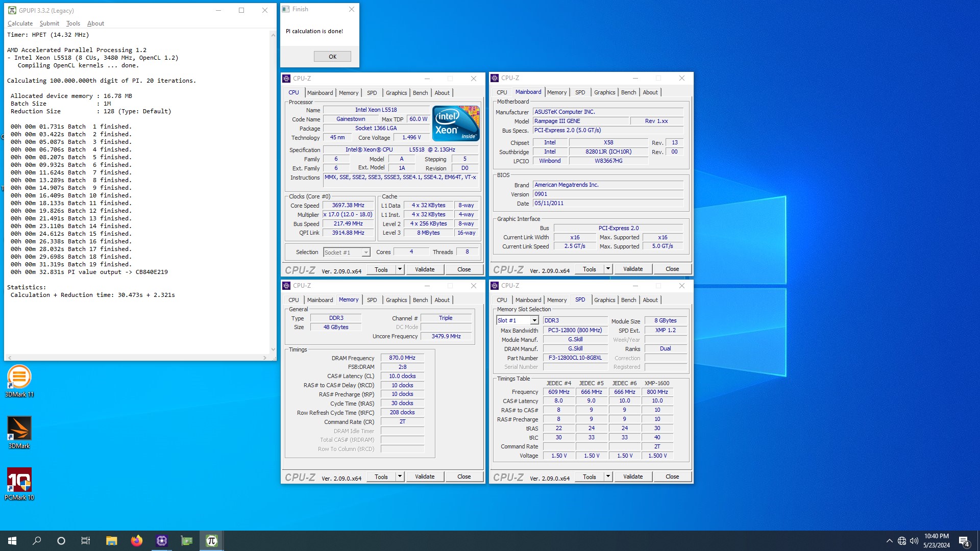This screenshot has width=980, height=551.
Task: Click Part Number F3-12800CL10-8GBXL field
Action: click(x=575, y=358)
